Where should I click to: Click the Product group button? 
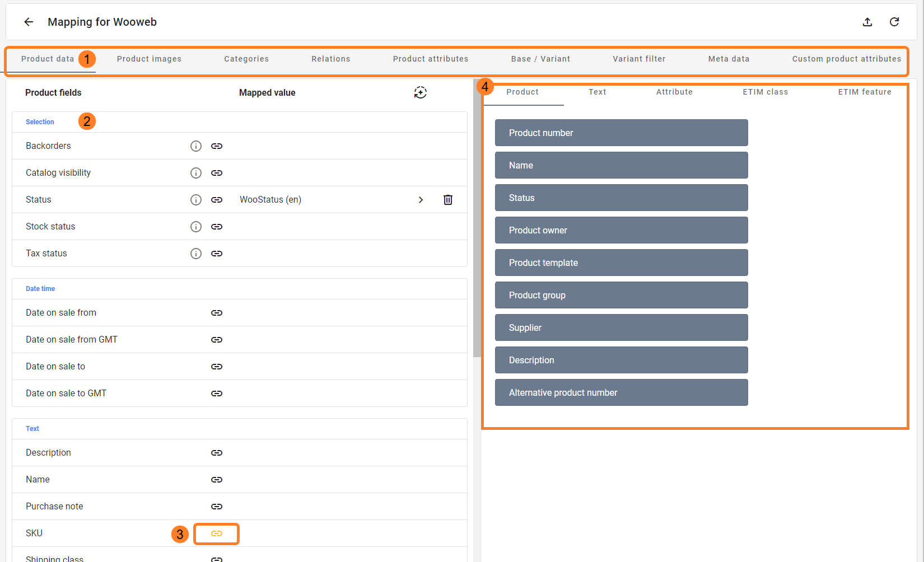622,295
